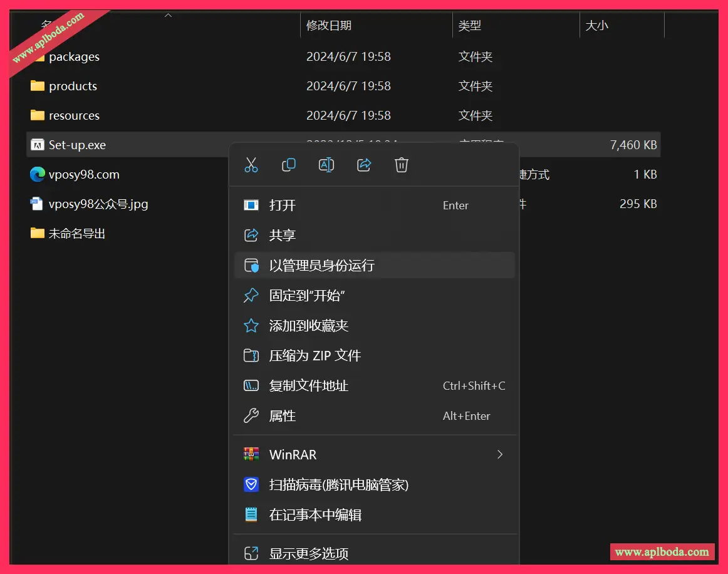Image resolution: width=728 pixels, height=574 pixels.
Task: Click the Share arrow icon in top row
Action: [364, 165]
